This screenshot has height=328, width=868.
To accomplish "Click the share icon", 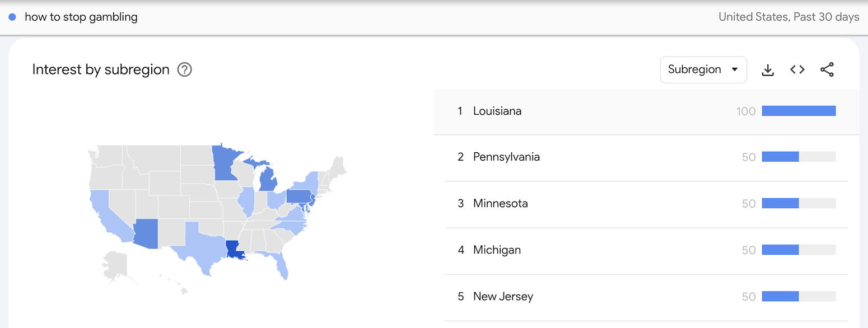I will click(827, 70).
